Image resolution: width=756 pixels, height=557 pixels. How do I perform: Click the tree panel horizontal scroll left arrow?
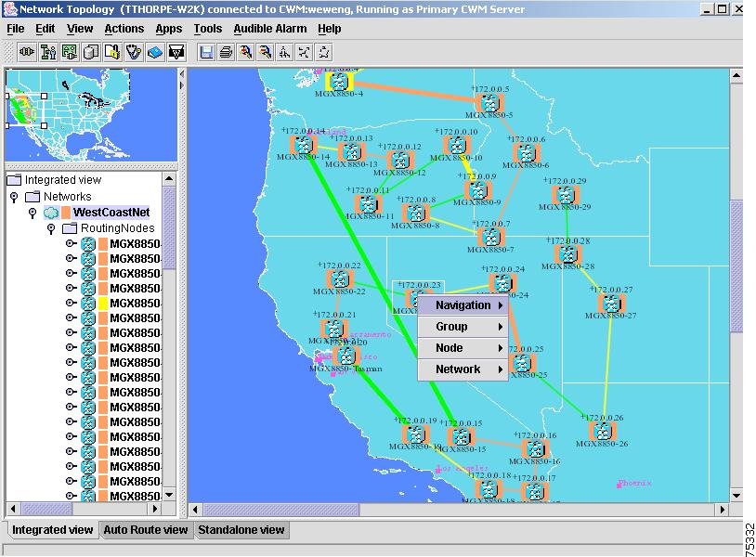pos(13,509)
